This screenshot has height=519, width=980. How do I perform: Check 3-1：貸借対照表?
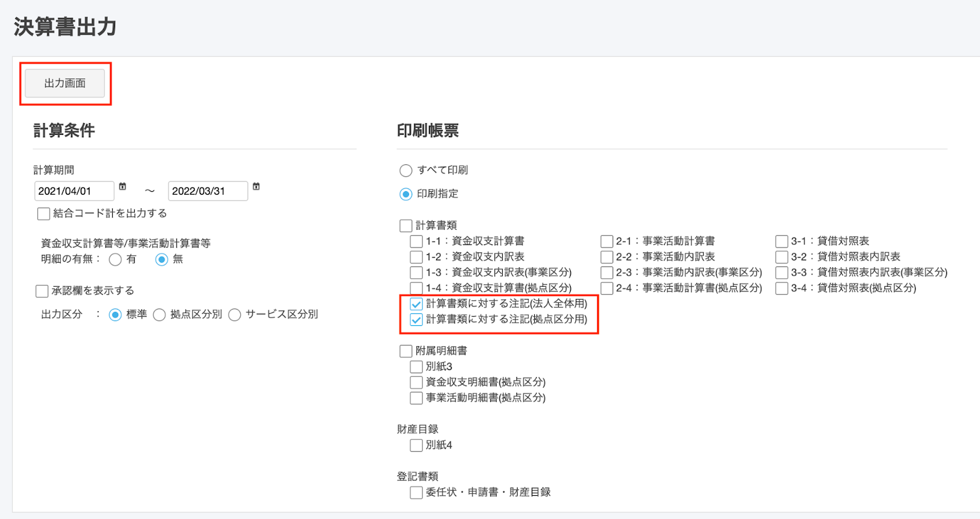[x=782, y=241]
